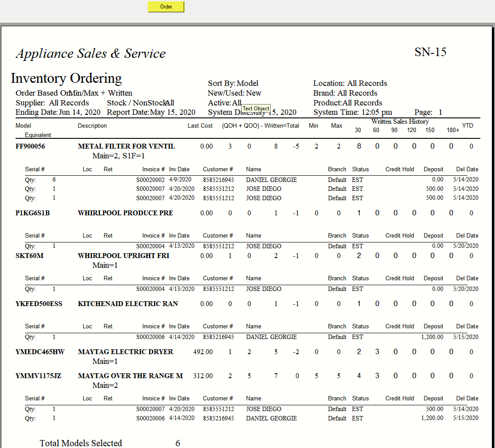
Task: Click the Total Models Selected label
Action: (81, 443)
